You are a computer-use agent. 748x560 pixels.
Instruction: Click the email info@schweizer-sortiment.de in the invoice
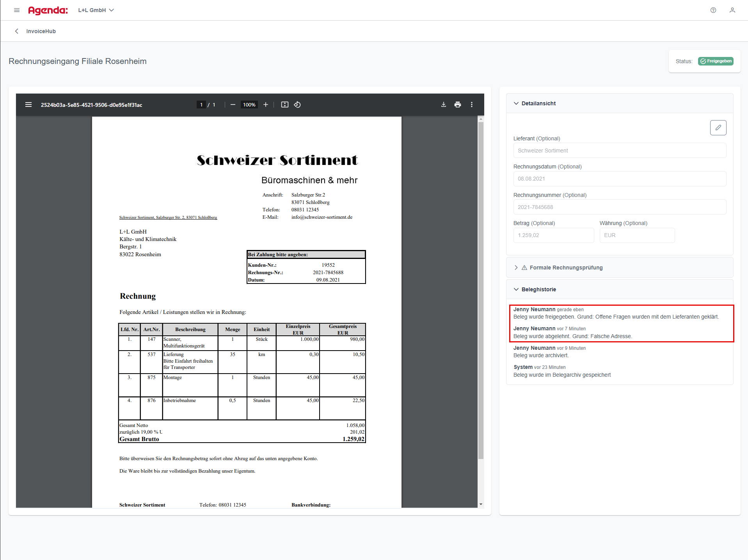pyautogui.click(x=322, y=217)
